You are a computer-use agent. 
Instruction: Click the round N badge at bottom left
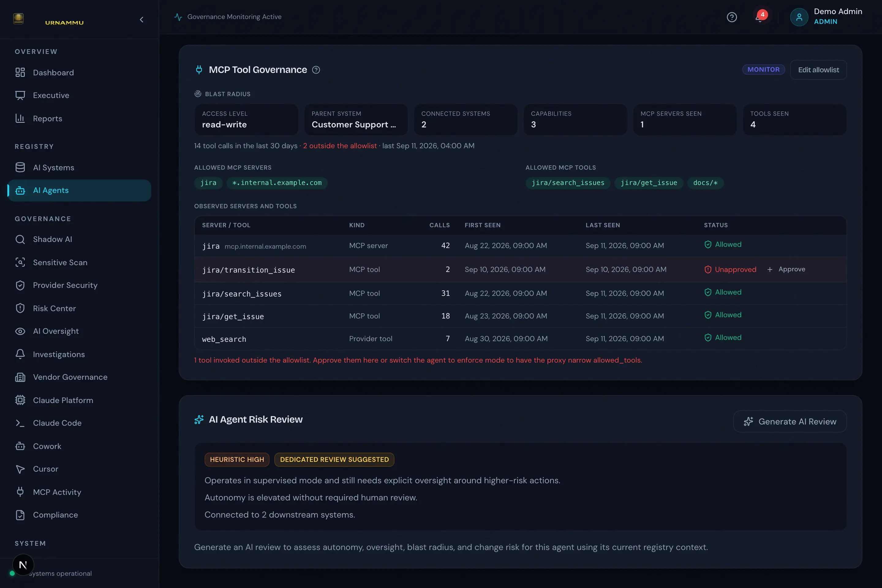coord(23,565)
